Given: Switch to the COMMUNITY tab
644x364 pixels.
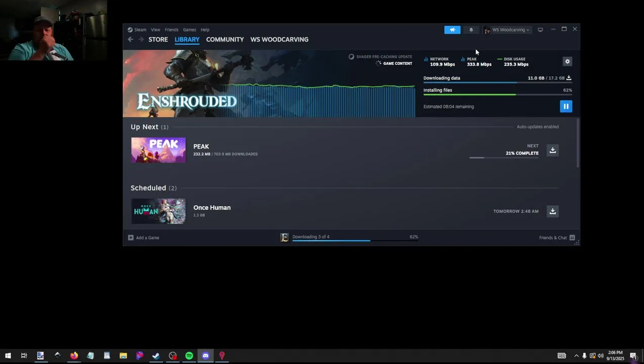Looking at the screenshot, I should [x=225, y=39].
